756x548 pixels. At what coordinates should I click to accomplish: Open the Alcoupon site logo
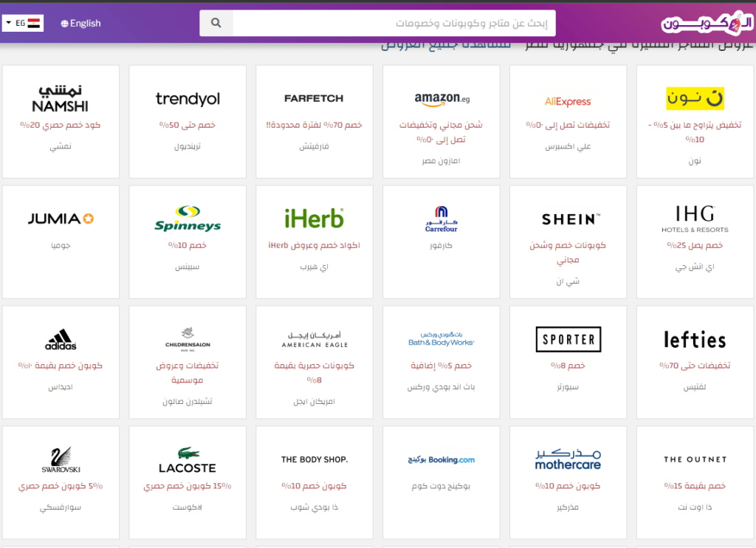point(707,23)
